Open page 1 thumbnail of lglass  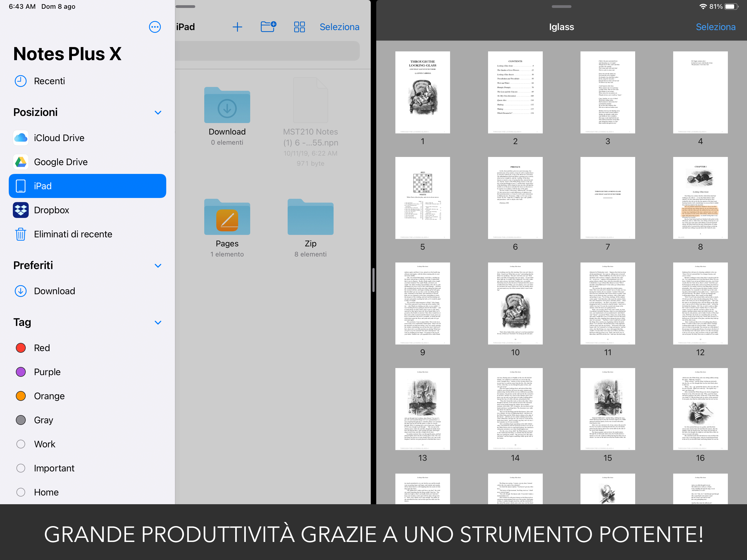(422, 92)
